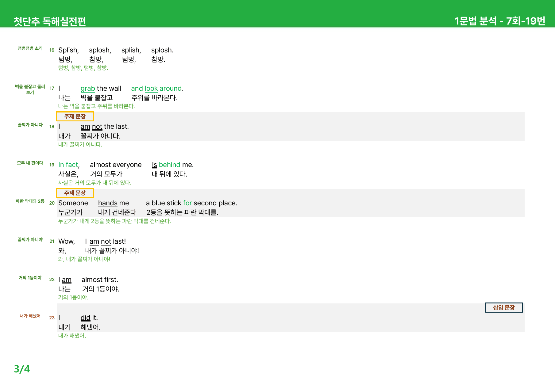
Task: Click the green word 'around' in sentence 17
Action: coord(171,89)
